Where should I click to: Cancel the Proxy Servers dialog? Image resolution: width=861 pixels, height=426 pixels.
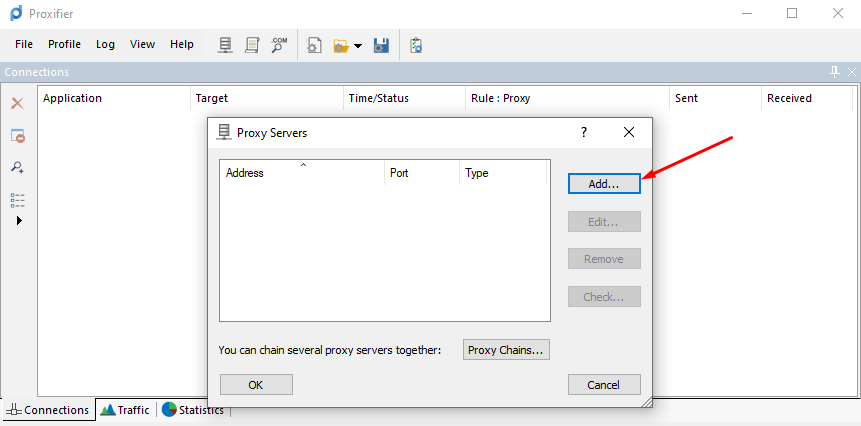pos(604,385)
